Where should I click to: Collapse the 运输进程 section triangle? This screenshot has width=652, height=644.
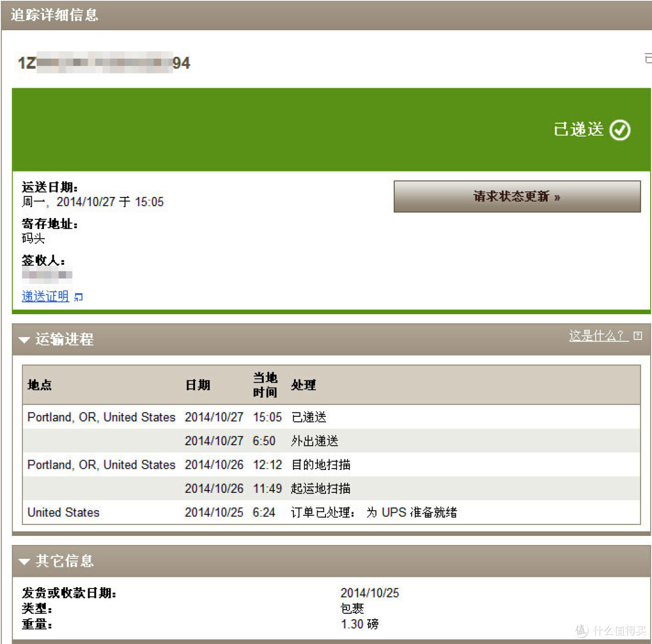coord(24,340)
